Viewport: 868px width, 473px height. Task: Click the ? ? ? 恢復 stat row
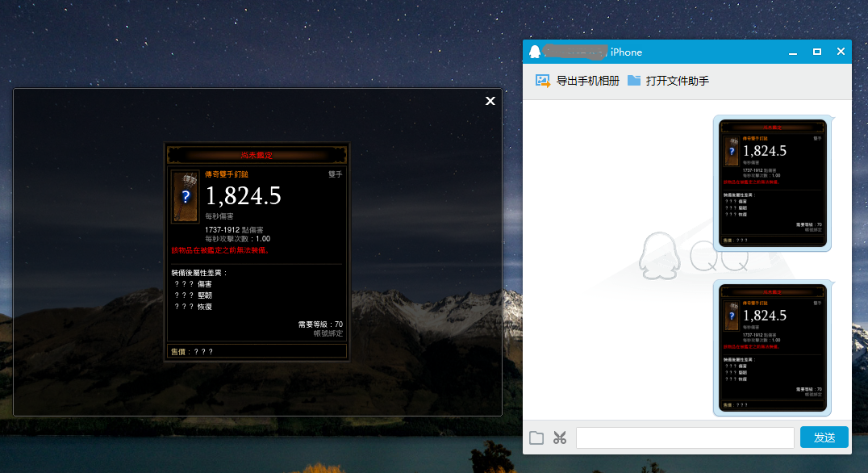(x=193, y=306)
